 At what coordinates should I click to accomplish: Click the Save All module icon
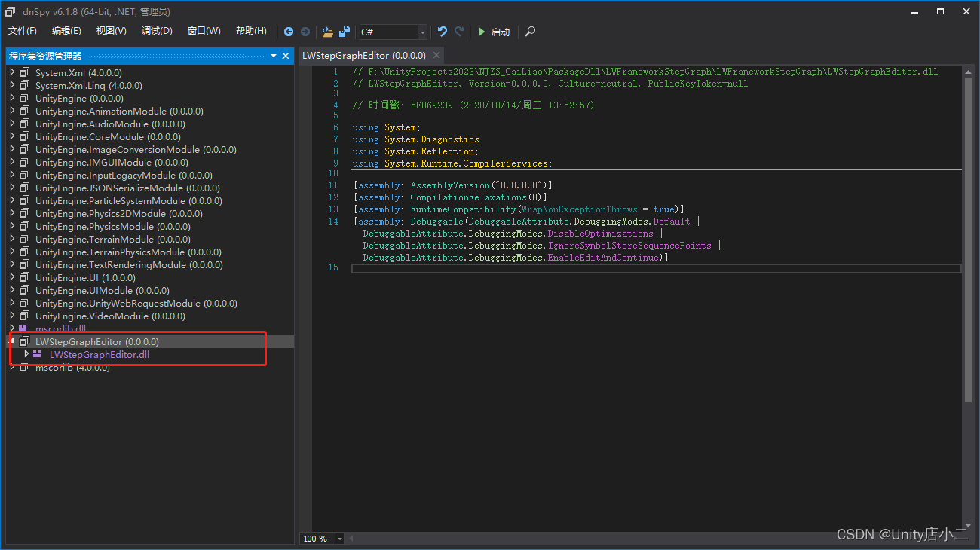point(345,32)
